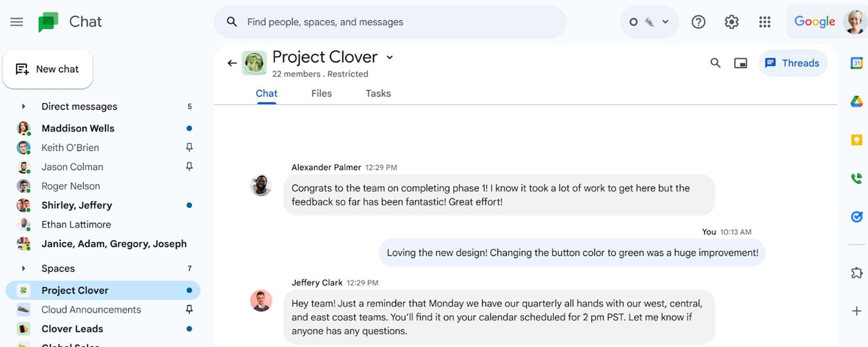Image resolution: width=868 pixels, height=347 pixels.
Task: Toggle pin on Jason Colman chat
Action: [189, 167]
